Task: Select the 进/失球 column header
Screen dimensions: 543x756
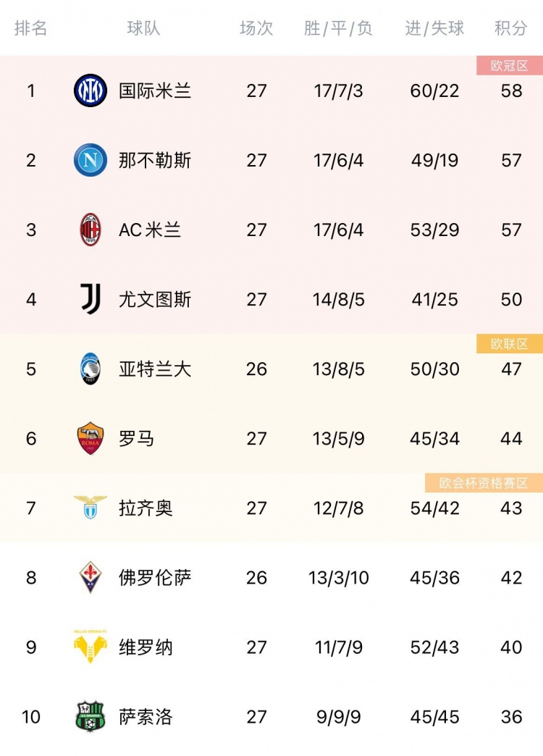Action: [434, 28]
